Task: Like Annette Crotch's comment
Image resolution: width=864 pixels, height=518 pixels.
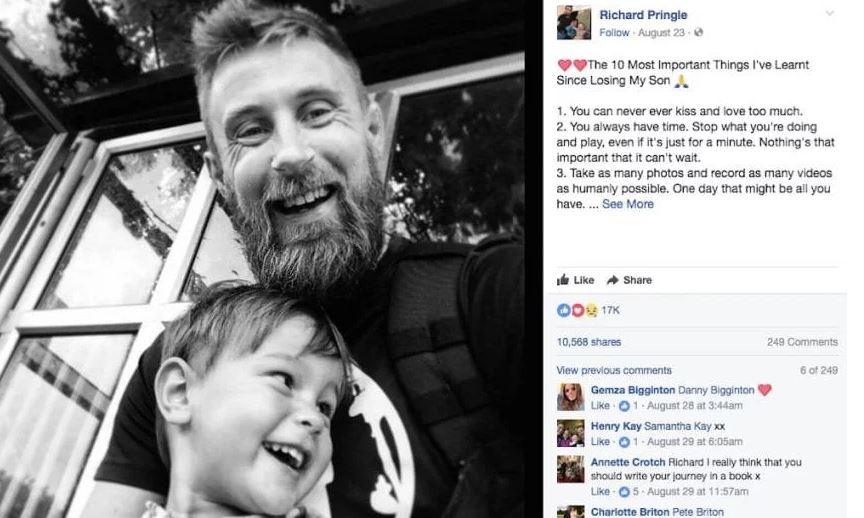Action: tap(600, 491)
